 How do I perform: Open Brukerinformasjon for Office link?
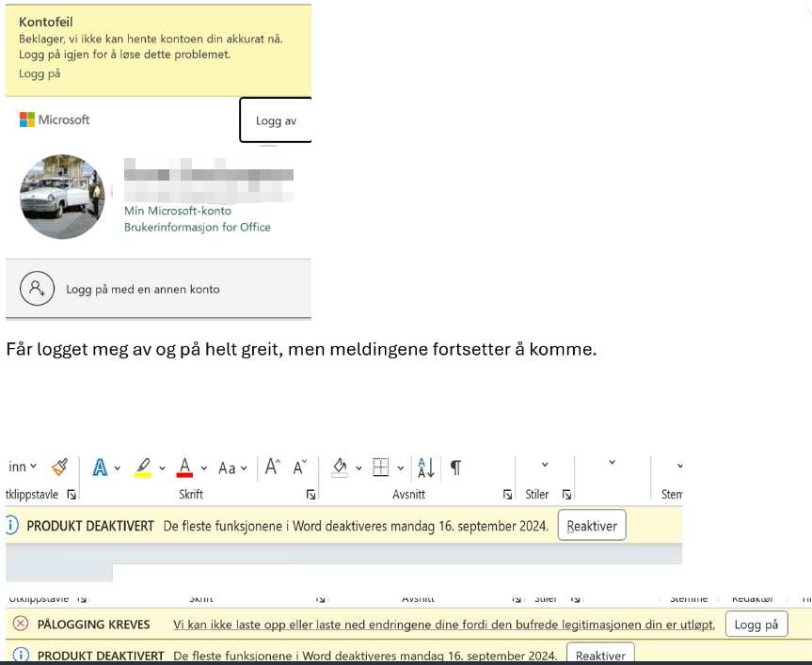click(x=198, y=228)
